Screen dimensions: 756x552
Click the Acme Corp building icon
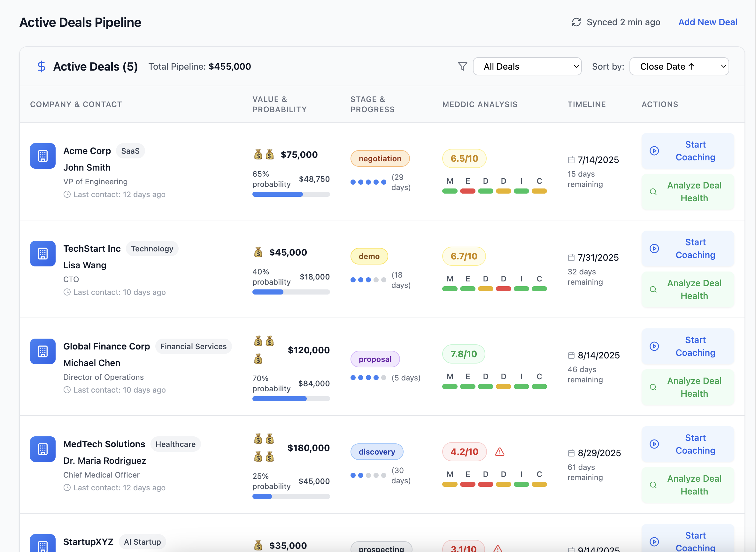tap(43, 156)
